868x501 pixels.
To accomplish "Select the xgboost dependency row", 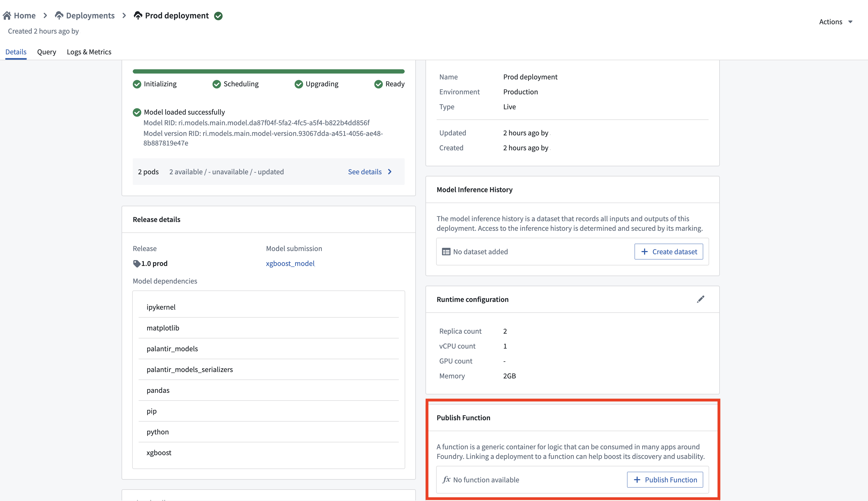I will [269, 452].
